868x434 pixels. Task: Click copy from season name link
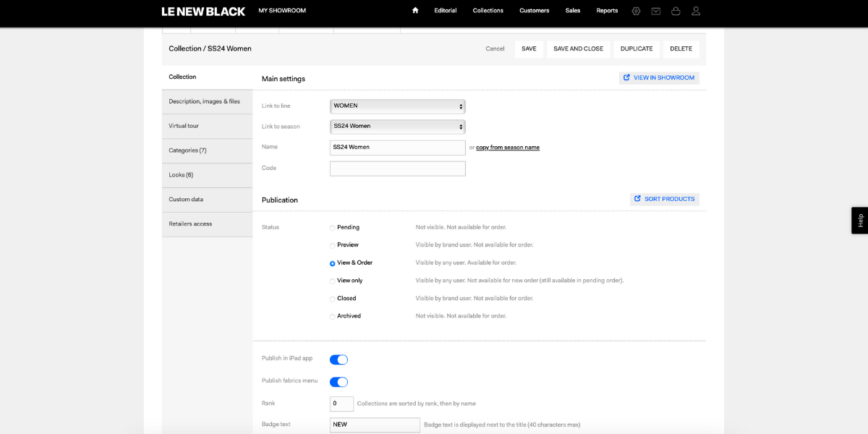tap(508, 148)
